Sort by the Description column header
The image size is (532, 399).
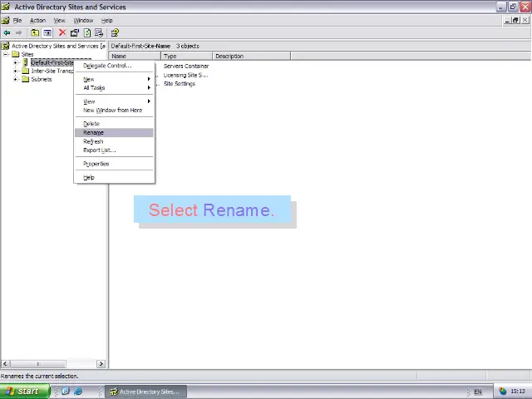pyautogui.click(x=251, y=56)
